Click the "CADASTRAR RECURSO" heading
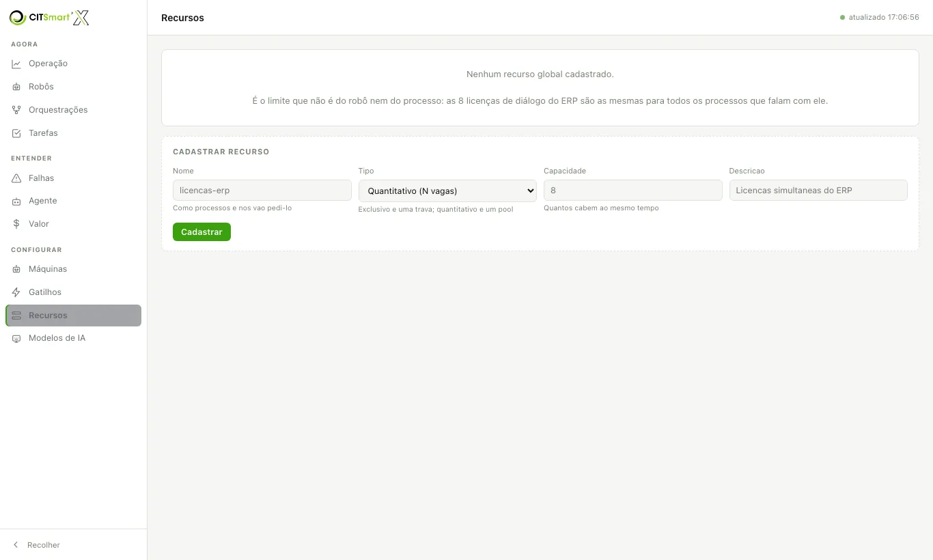Image resolution: width=933 pixels, height=560 pixels. [221, 152]
